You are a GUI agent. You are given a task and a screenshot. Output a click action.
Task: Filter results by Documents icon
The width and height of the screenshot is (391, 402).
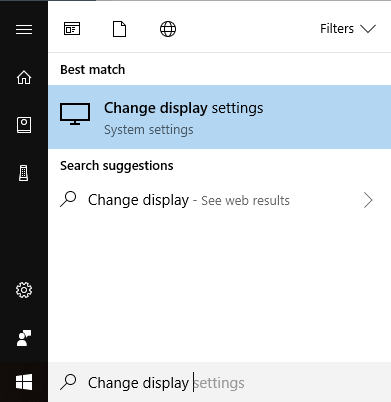click(119, 29)
